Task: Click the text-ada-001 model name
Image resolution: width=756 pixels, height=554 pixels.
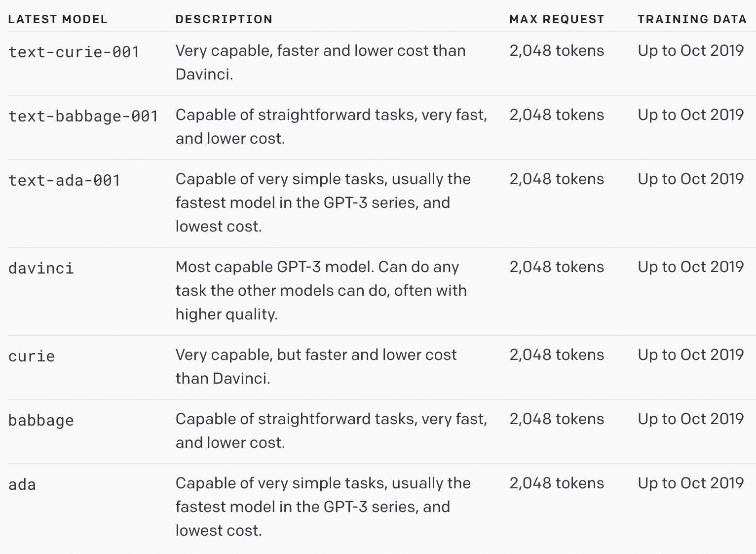Action: 65,180
